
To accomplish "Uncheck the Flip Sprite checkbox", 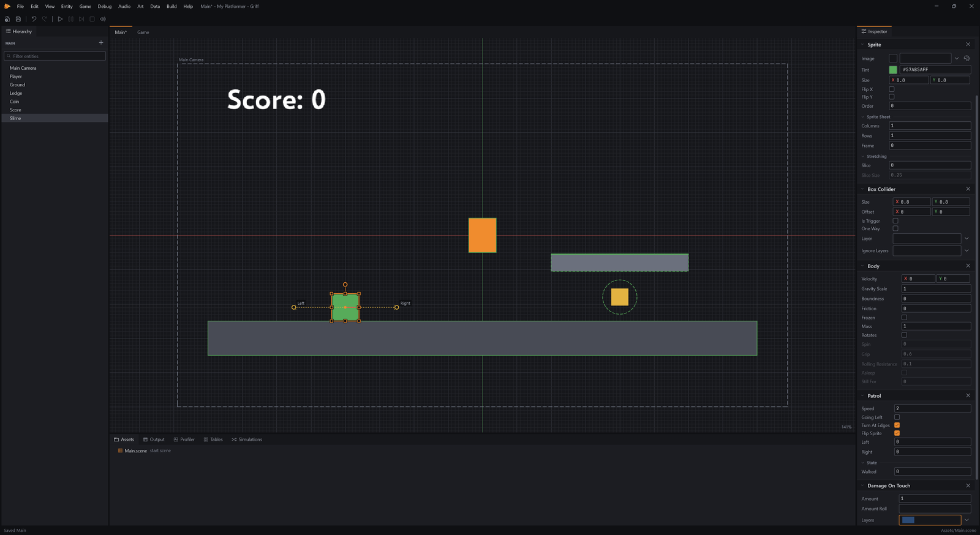I will pos(897,433).
